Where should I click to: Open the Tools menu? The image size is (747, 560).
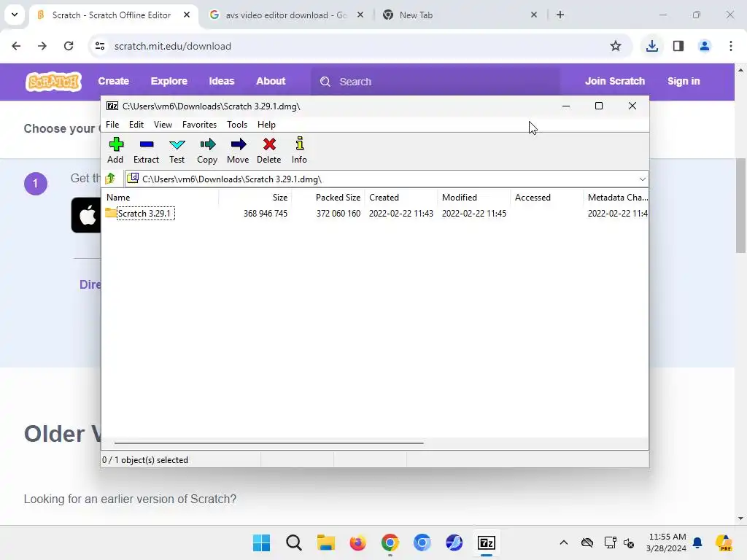tap(237, 124)
